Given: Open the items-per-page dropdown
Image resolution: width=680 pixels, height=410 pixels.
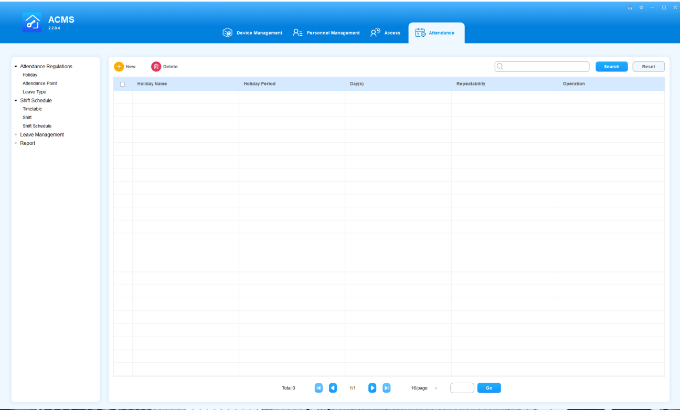Looking at the screenshot, I should tap(436, 387).
